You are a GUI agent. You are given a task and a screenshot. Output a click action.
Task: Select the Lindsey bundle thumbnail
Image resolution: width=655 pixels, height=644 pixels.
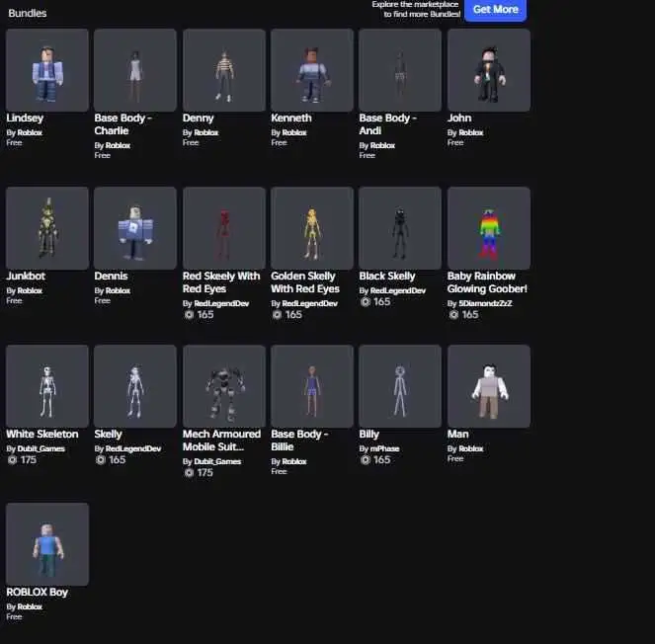coord(47,70)
